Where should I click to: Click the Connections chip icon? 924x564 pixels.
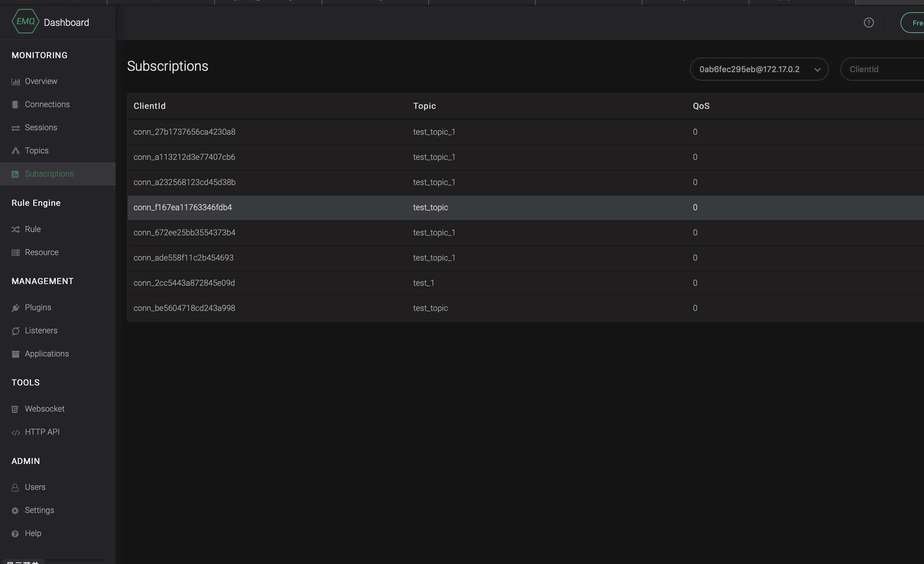click(x=15, y=105)
